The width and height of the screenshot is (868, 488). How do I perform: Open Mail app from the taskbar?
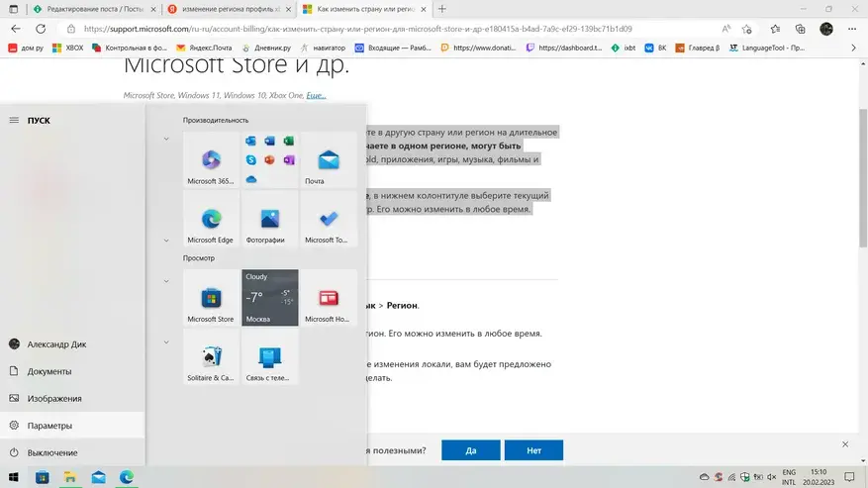coord(99,477)
